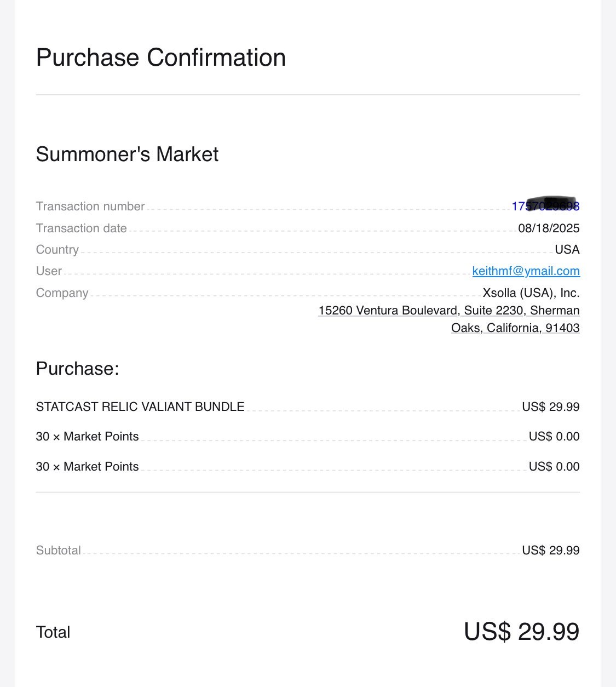This screenshot has height=687, width=616.
Task: Select the Subtotal label
Action: click(x=59, y=551)
